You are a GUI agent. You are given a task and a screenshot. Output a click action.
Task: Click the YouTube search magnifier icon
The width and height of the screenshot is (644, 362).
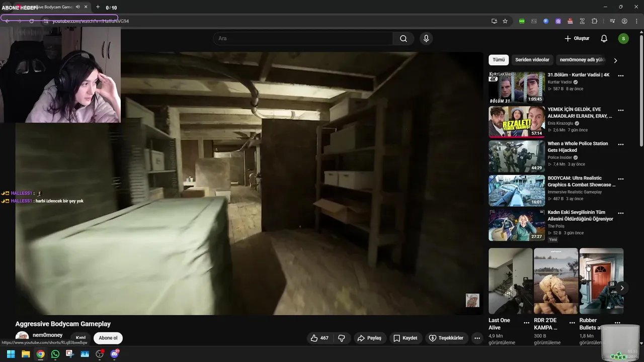(404, 39)
